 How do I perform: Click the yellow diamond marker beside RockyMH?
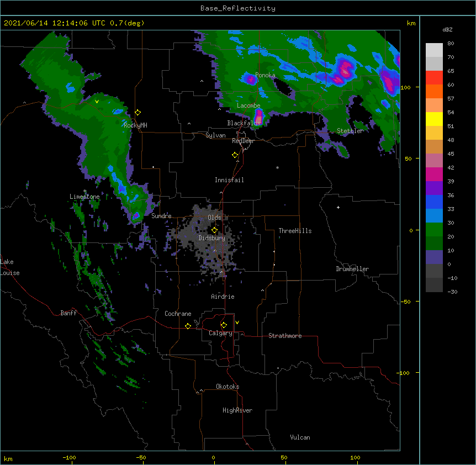click(x=138, y=113)
